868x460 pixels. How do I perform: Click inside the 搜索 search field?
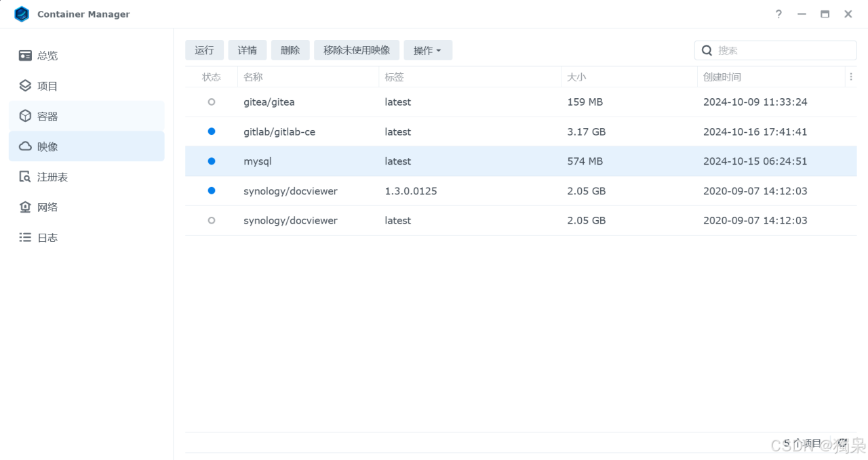pos(775,49)
